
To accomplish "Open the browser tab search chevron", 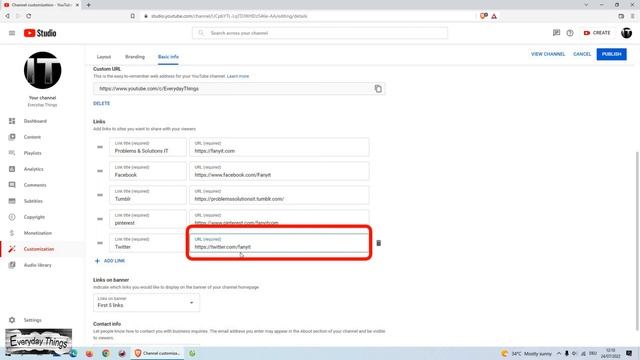I will (x=586, y=5).
